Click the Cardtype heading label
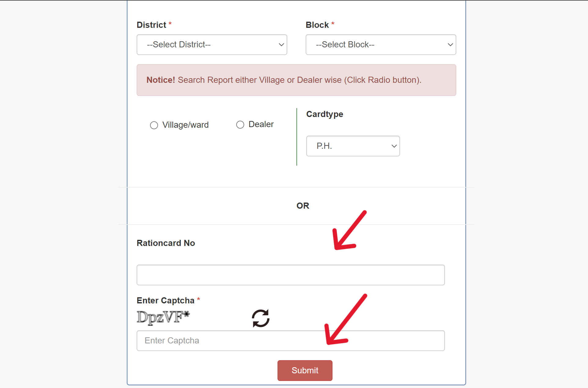Screen dimensions: 588x388 point(325,114)
